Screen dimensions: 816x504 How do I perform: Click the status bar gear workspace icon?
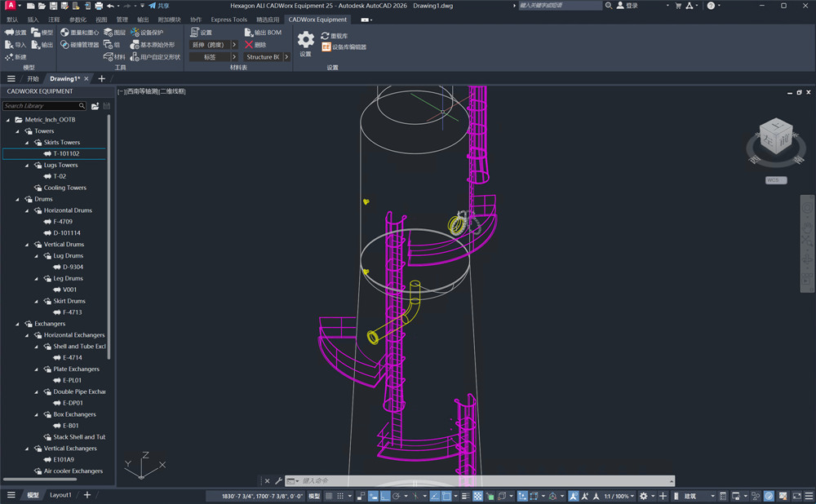(x=644, y=496)
